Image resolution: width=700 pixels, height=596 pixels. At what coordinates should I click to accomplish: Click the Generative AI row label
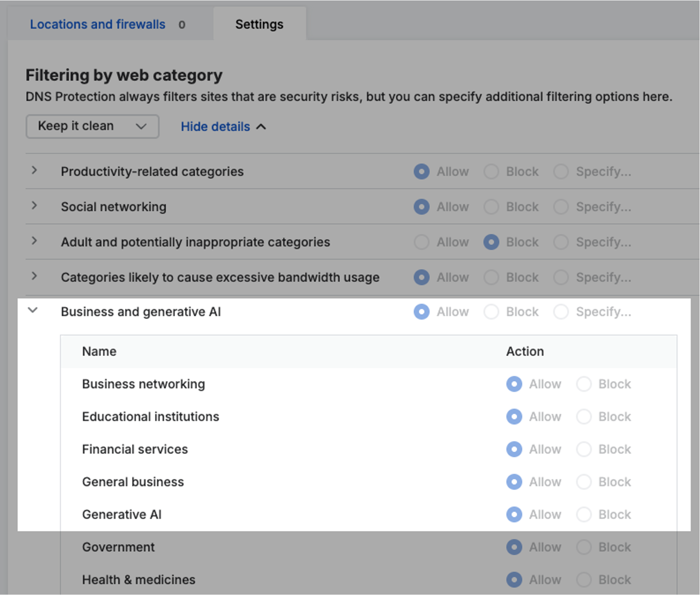122,514
